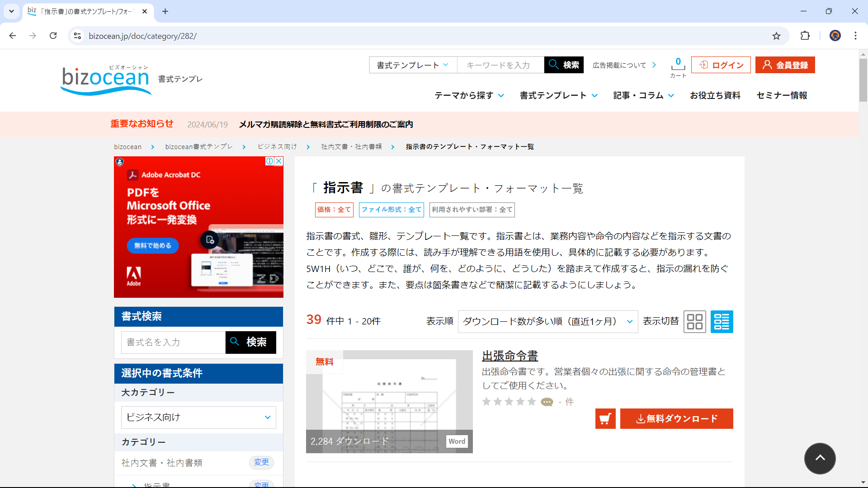868x488 pixels.
Task: Click the ファイル形式：全て filter tag
Action: click(x=392, y=210)
